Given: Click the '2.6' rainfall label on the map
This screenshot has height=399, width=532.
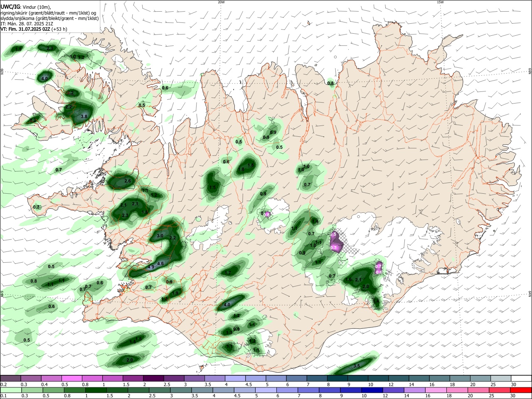Looking at the screenshot, I should click(128, 181).
